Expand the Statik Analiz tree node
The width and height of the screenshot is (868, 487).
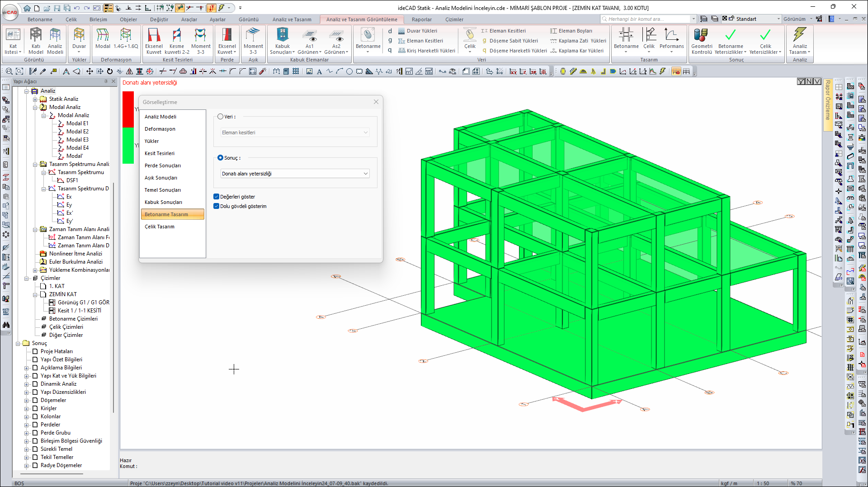tap(35, 99)
